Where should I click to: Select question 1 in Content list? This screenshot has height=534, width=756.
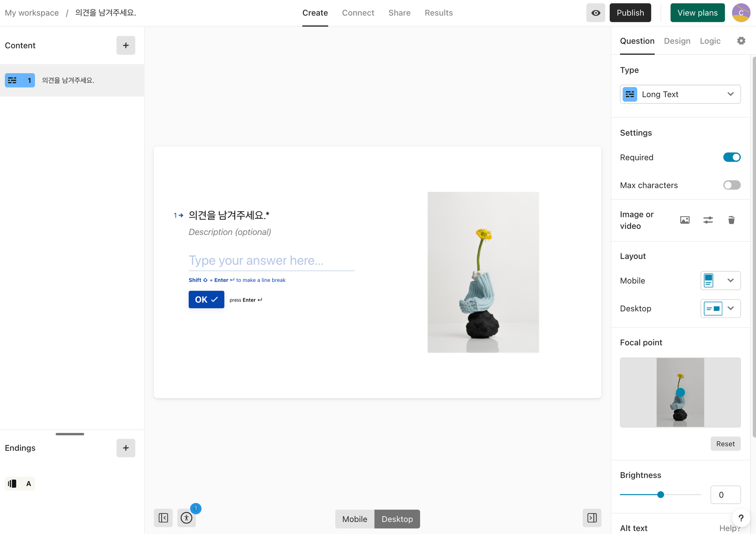(72, 80)
